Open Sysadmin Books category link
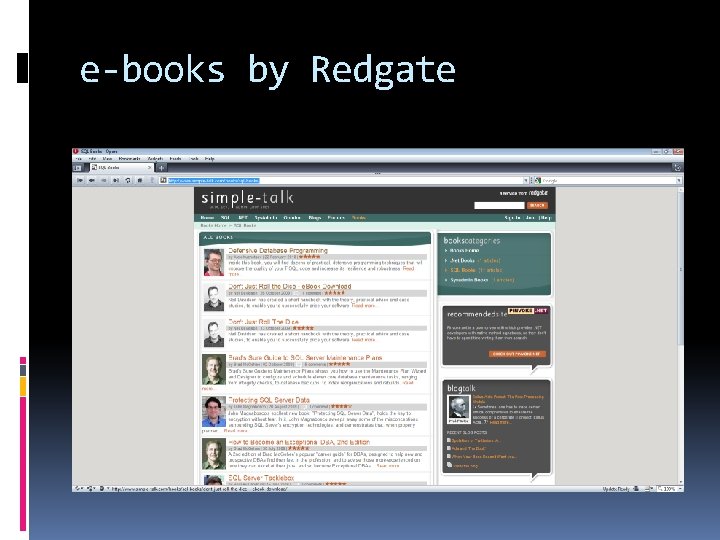 (x=469, y=280)
